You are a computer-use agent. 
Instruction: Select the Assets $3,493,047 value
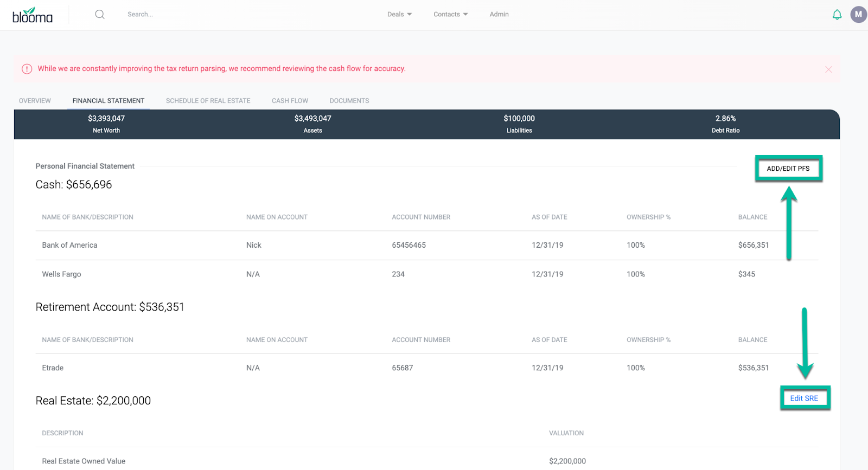[313, 119]
